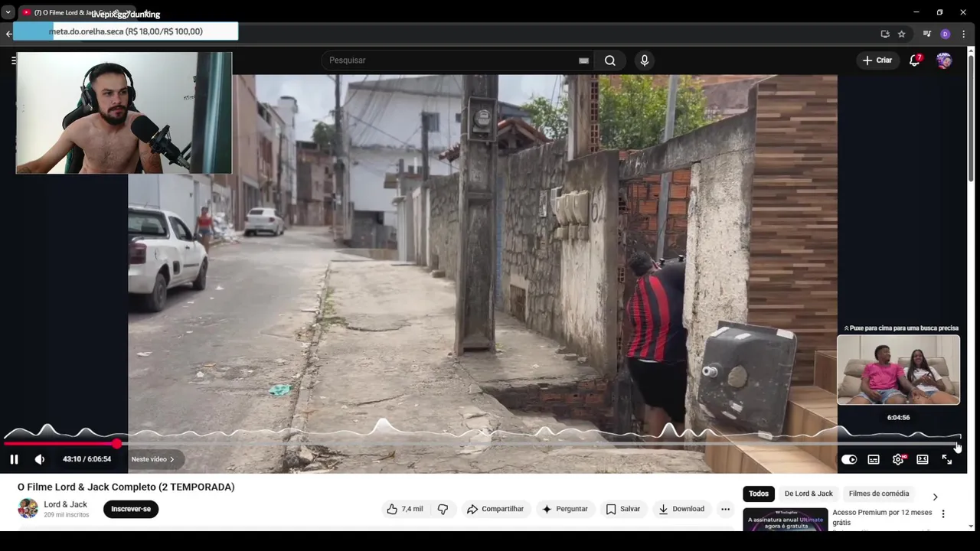This screenshot has width=980, height=551.
Task: Show more filter chips with right chevron
Action: (x=935, y=497)
